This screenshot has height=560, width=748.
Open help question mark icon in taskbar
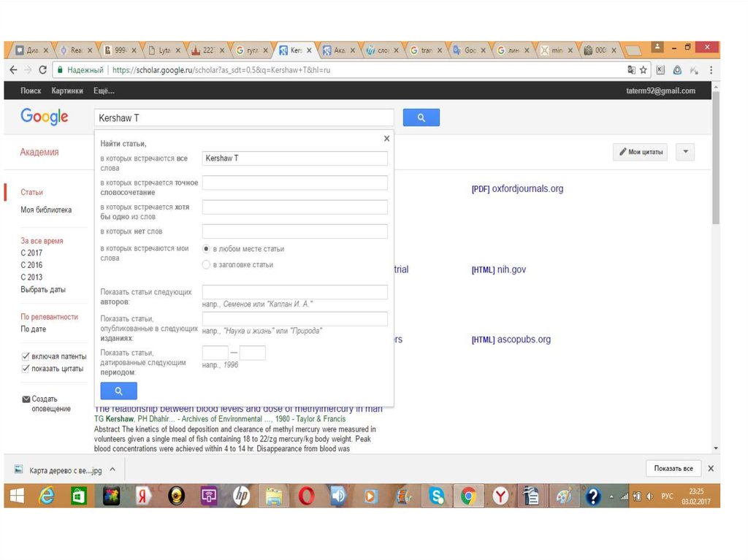click(593, 496)
